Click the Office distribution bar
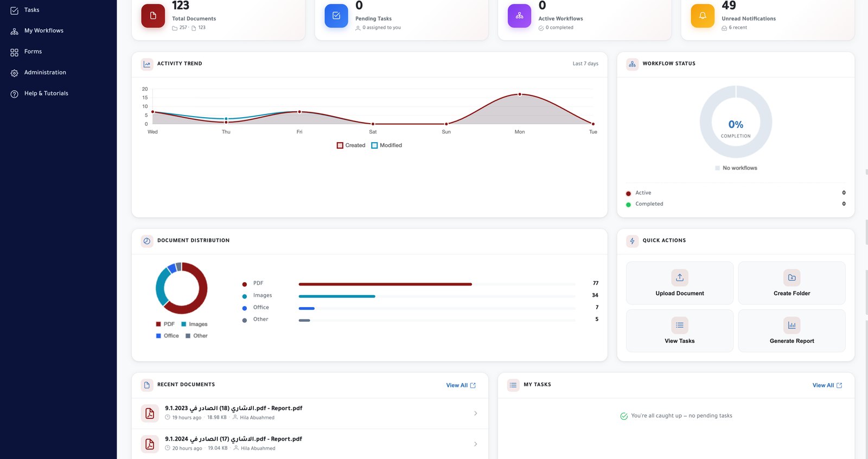Viewport: 868px width, 459px height. point(307,308)
